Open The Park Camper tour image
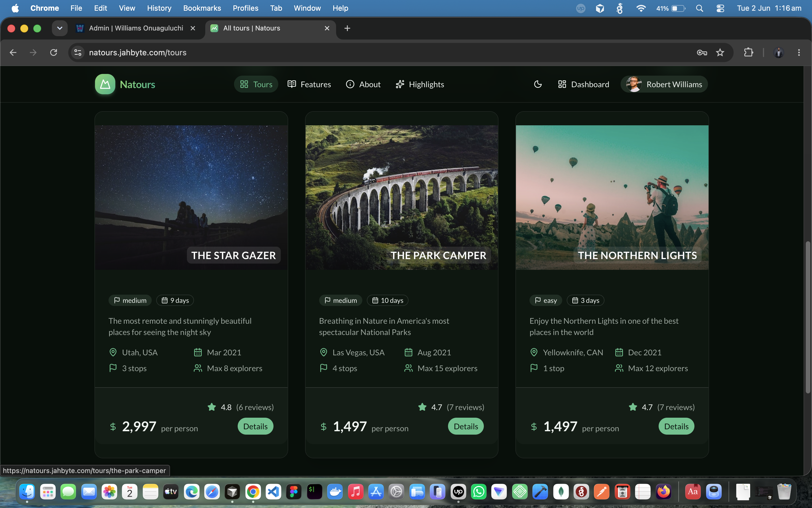Viewport: 812px width, 508px height. [402, 197]
